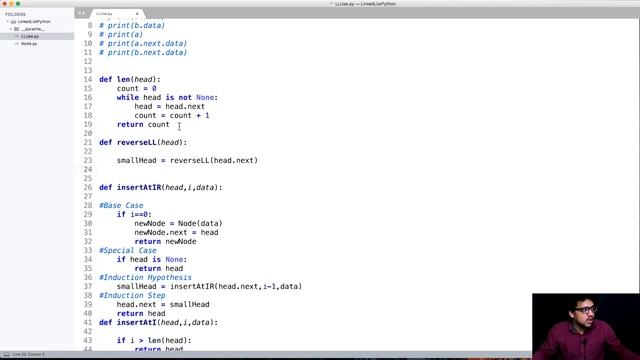This screenshot has width=640, height=360.
Task: Click the line 'def insertAtI(head,i,data):'
Action: (158, 322)
